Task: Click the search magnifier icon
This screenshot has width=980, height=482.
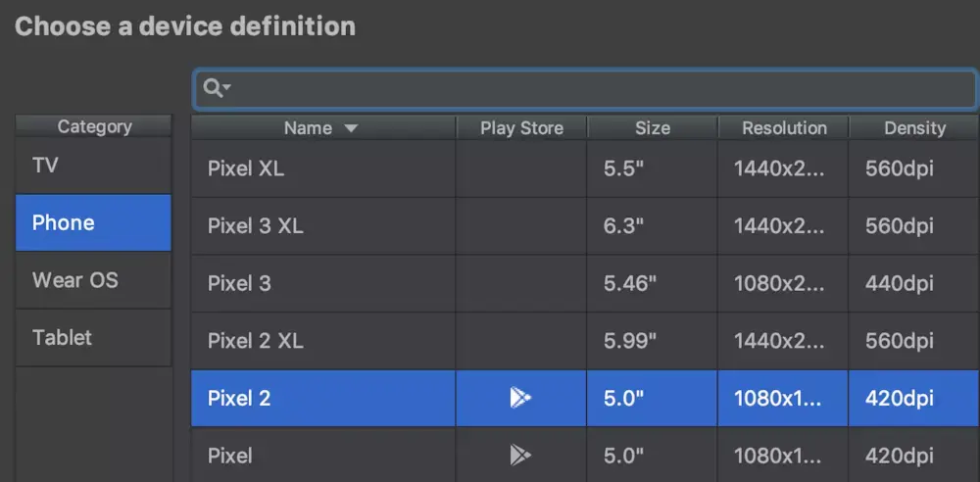Action: pos(213,89)
